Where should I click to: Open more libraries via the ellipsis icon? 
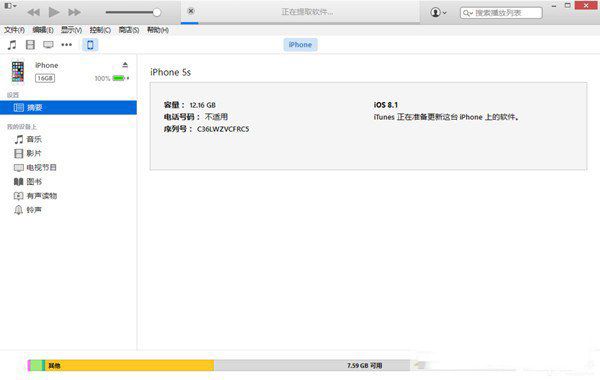click(67, 45)
